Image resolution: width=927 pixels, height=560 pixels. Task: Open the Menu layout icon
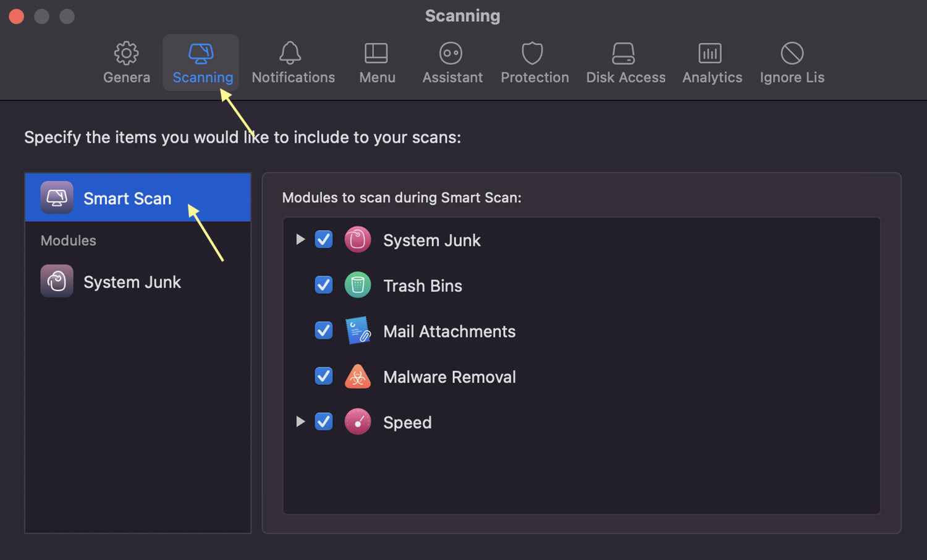pos(376,53)
